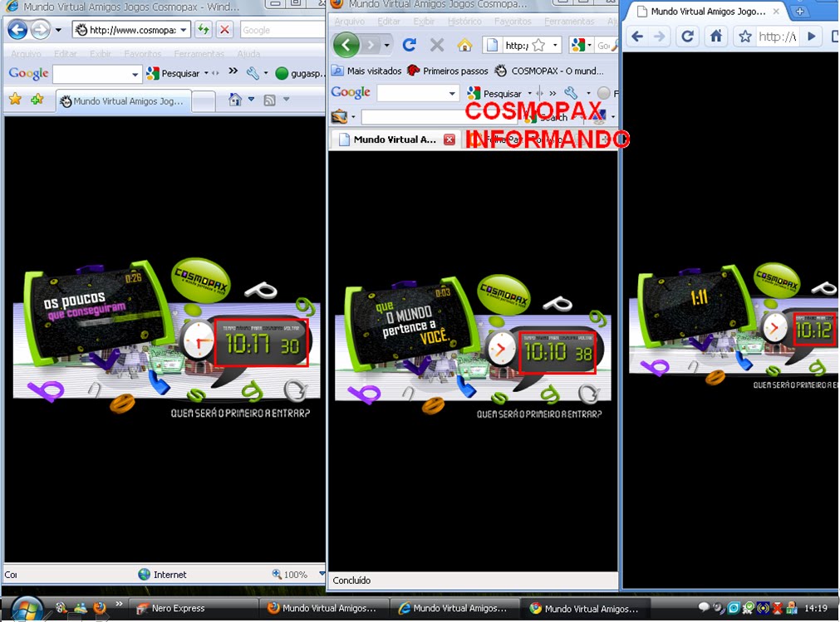Screen dimensions: 840x622
Task: Click gugasp account green indicator
Action: (x=282, y=73)
